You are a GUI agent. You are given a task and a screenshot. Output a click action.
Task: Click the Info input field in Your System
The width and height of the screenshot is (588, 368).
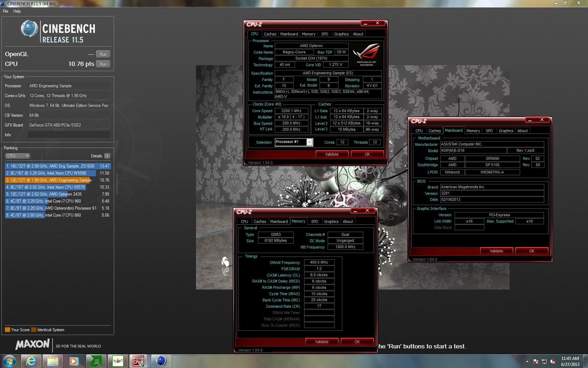coord(69,135)
